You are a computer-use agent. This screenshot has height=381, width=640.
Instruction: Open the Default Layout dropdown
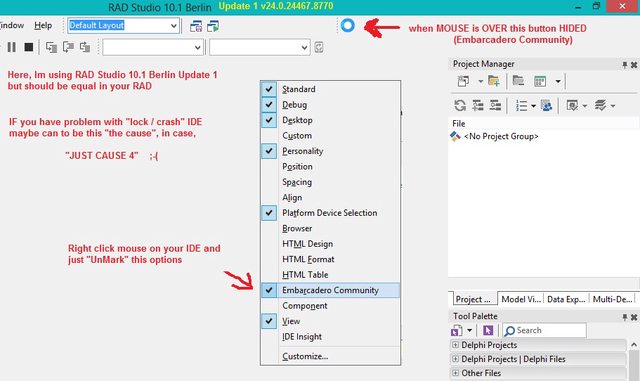point(174,26)
